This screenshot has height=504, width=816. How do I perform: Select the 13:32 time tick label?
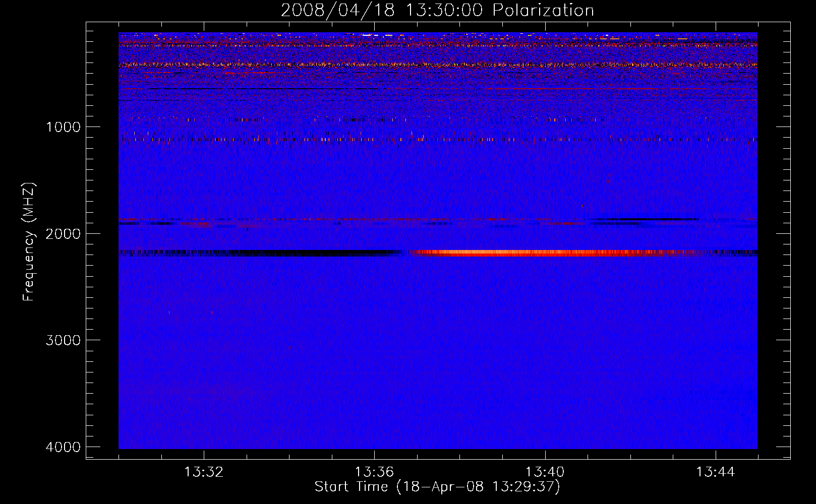[204, 472]
